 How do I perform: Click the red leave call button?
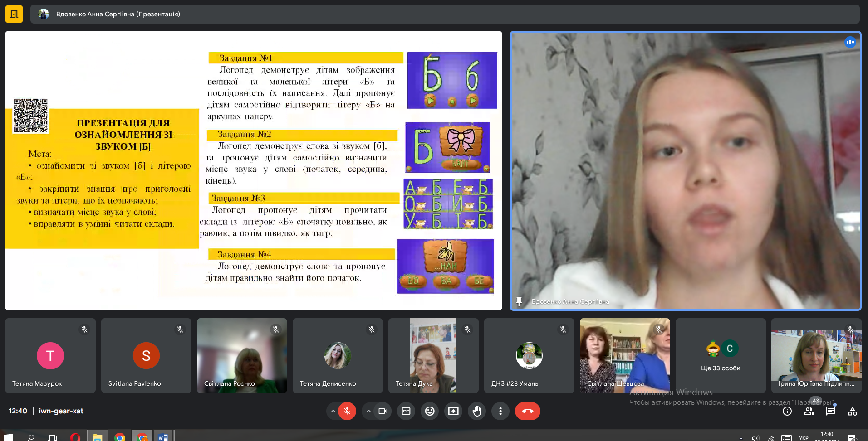click(x=527, y=411)
